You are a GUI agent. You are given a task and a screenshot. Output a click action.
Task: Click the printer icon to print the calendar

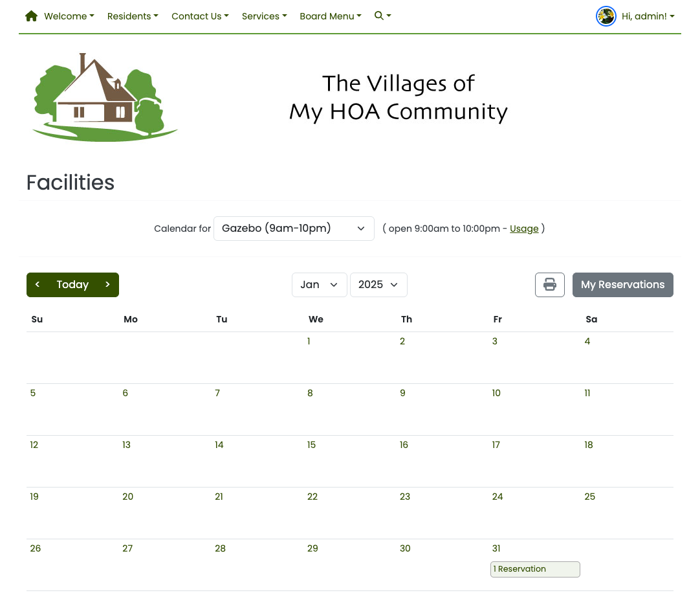click(549, 284)
